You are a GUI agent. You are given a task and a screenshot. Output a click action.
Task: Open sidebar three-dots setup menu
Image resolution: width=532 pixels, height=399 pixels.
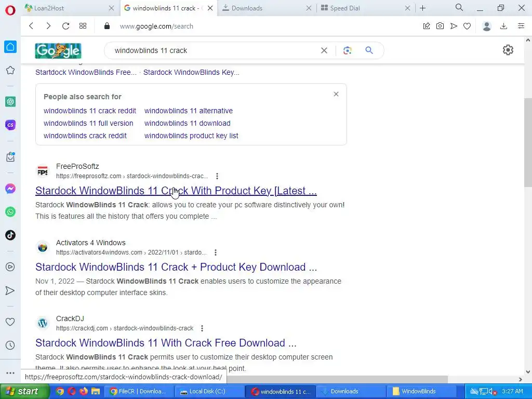[10, 373]
